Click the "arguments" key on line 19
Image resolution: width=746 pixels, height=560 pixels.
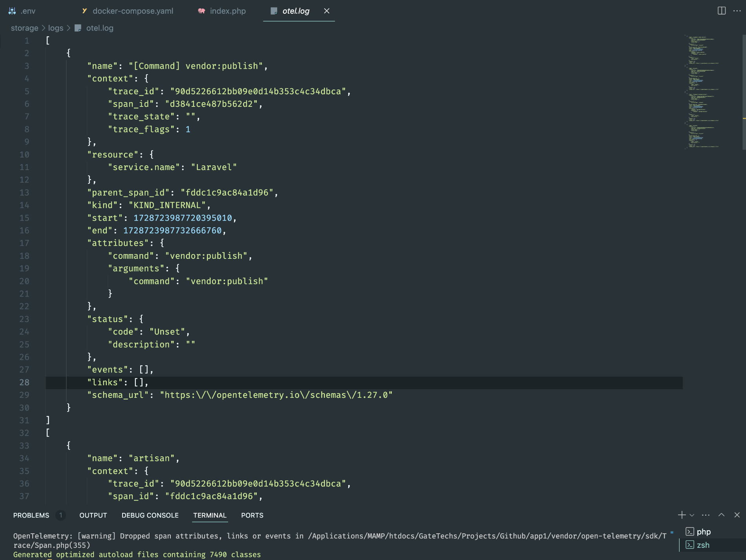(x=136, y=269)
